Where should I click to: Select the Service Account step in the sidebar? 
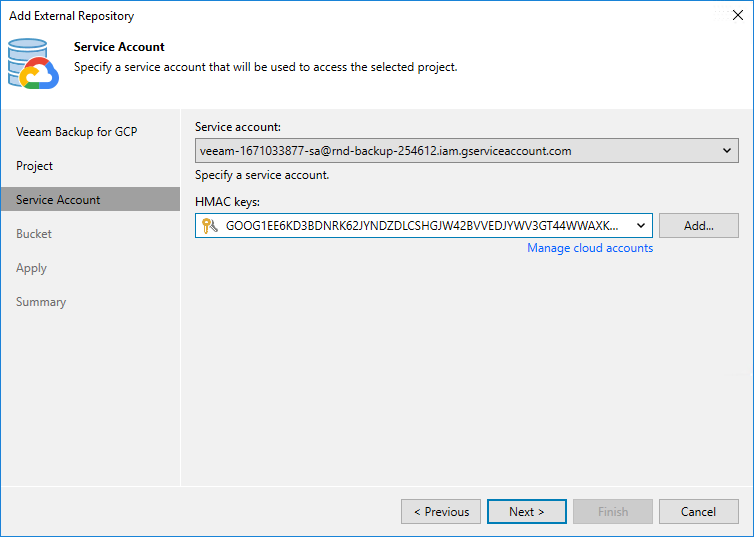[x=58, y=200]
